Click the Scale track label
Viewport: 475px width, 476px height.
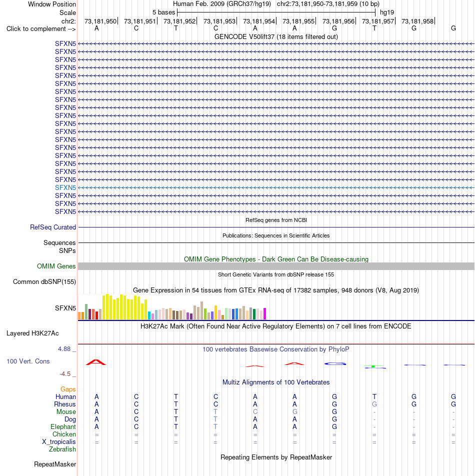pyautogui.click(x=67, y=13)
